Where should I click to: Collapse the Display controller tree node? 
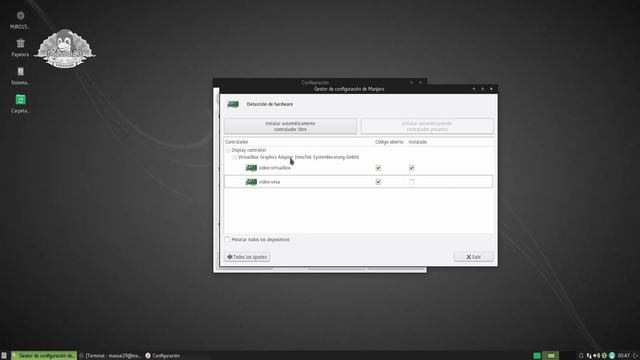228,150
